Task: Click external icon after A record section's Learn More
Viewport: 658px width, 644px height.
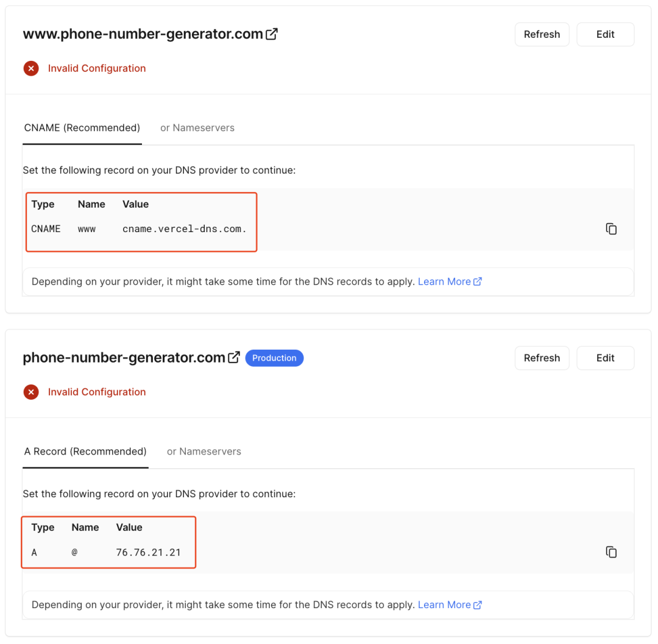Action: [x=478, y=605]
